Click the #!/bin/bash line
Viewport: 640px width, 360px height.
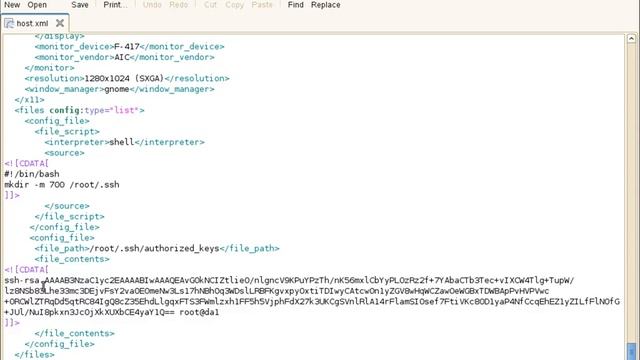pos(32,174)
